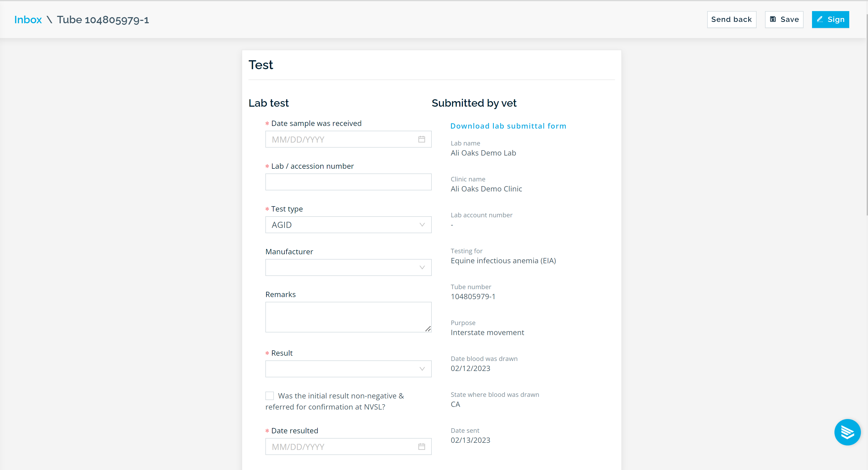Open calendar icon for Date sample received

tap(421, 139)
